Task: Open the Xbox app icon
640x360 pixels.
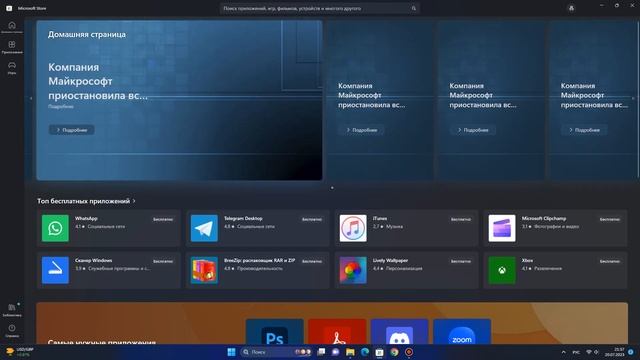Action: tap(502, 270)
